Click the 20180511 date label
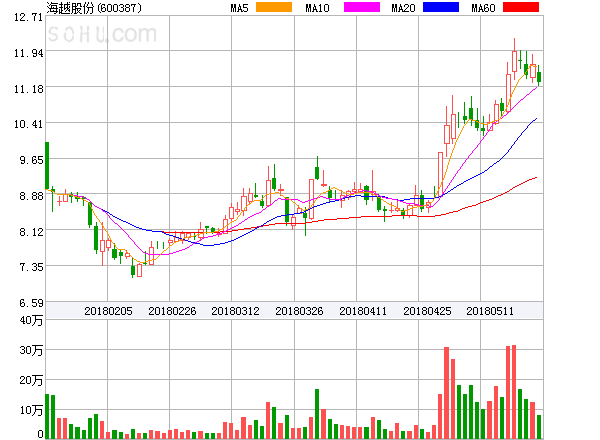600x440 pixels. [x=490, y=311]
